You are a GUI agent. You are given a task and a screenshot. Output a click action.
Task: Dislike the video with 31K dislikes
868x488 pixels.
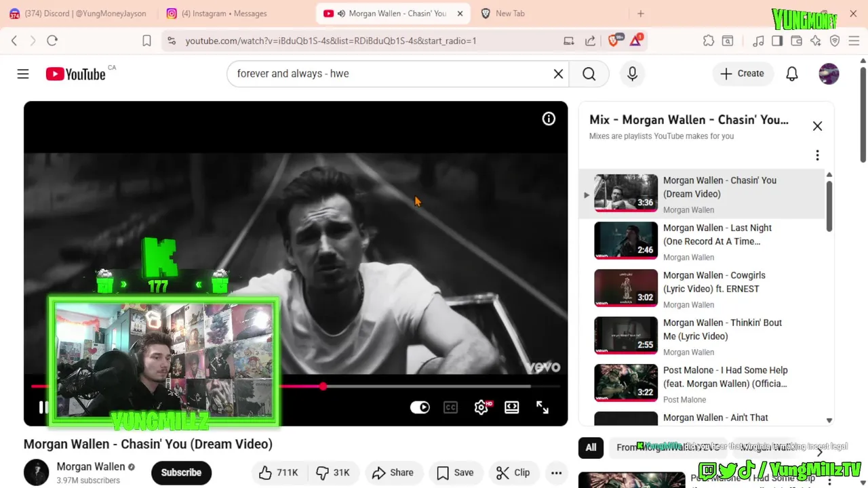point(333,472)
